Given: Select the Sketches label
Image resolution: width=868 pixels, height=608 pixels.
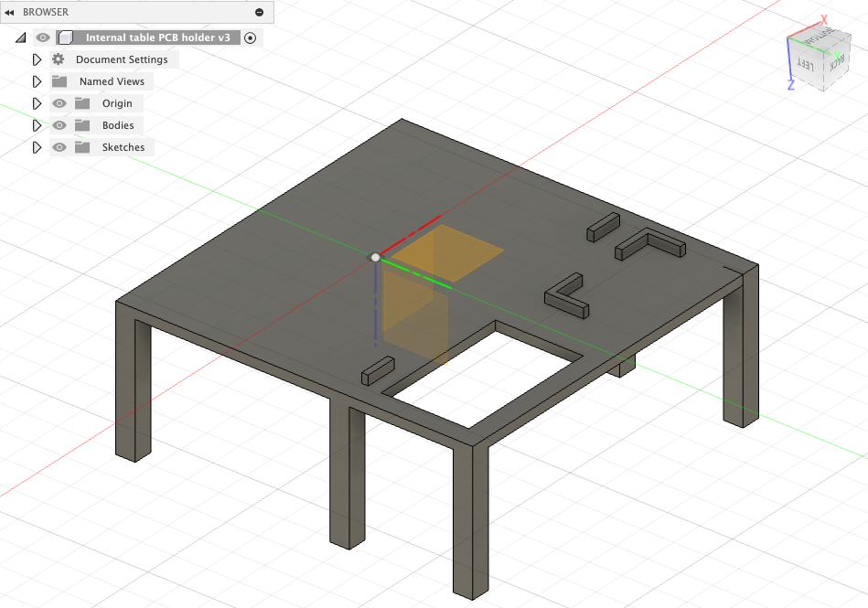Looking at the screenshot, I should 123,147.
